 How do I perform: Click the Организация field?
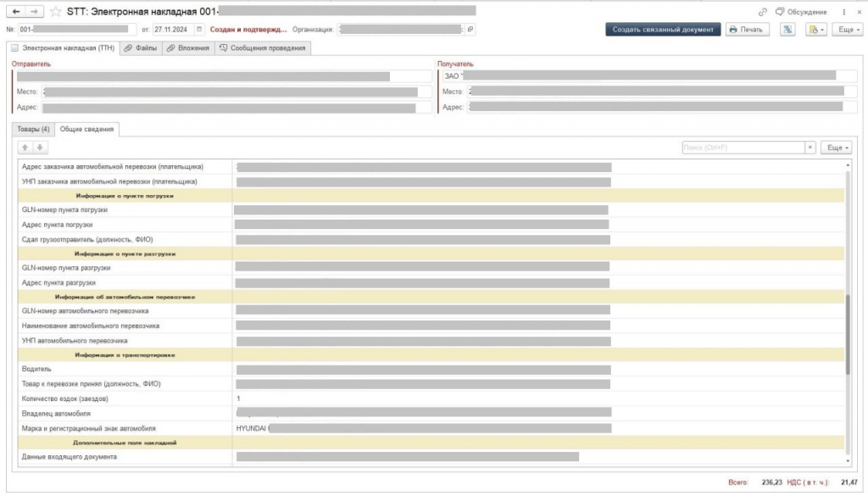pyautogui.click(x=400, y=30)
